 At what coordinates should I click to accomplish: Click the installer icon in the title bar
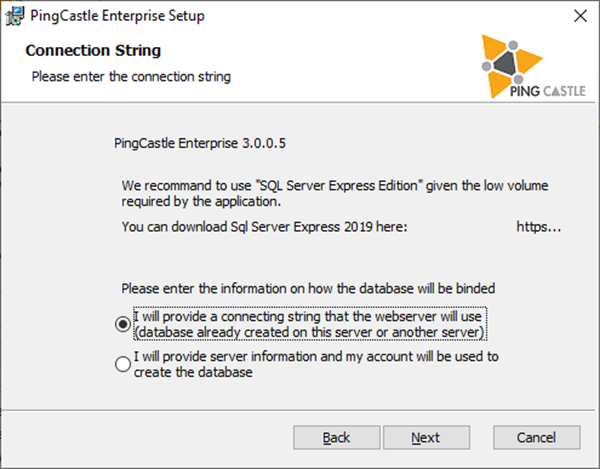pyautogui.click(x=15, y=16)
